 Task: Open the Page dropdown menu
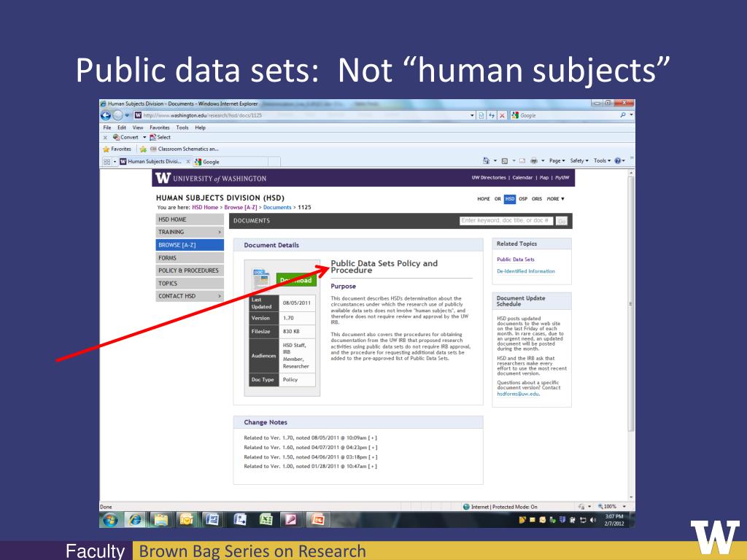tap(556, 160)
